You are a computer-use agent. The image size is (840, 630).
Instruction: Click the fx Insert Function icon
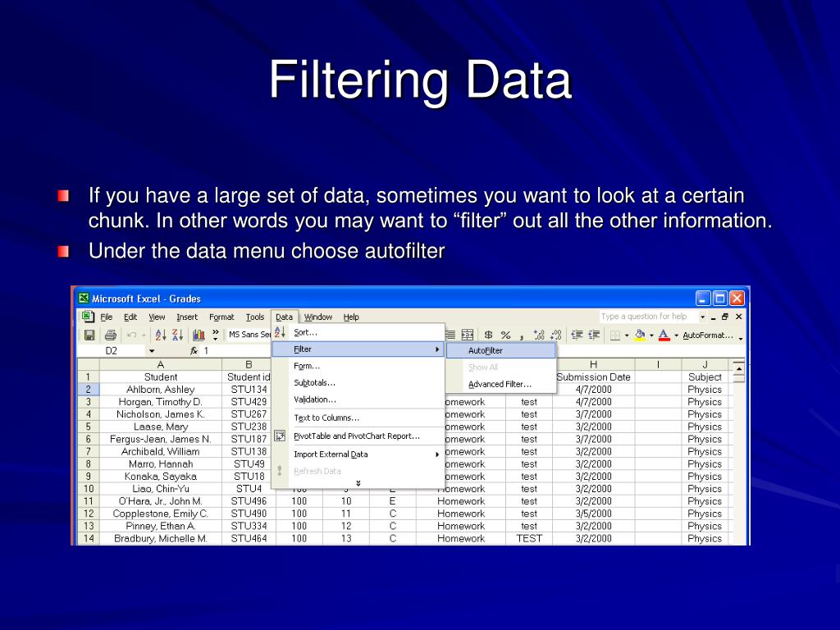point(194,351)
